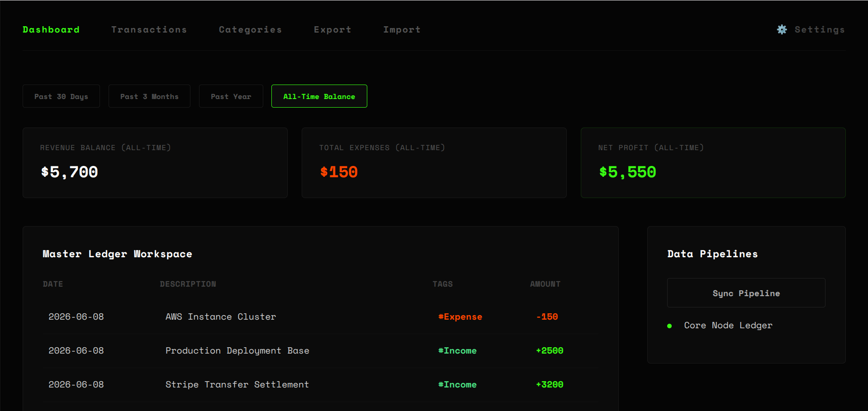Click the date of the AWS Instance Cluster row
Image resolution: width=868 pixels, height=411 pixels.
click(76, 317)
